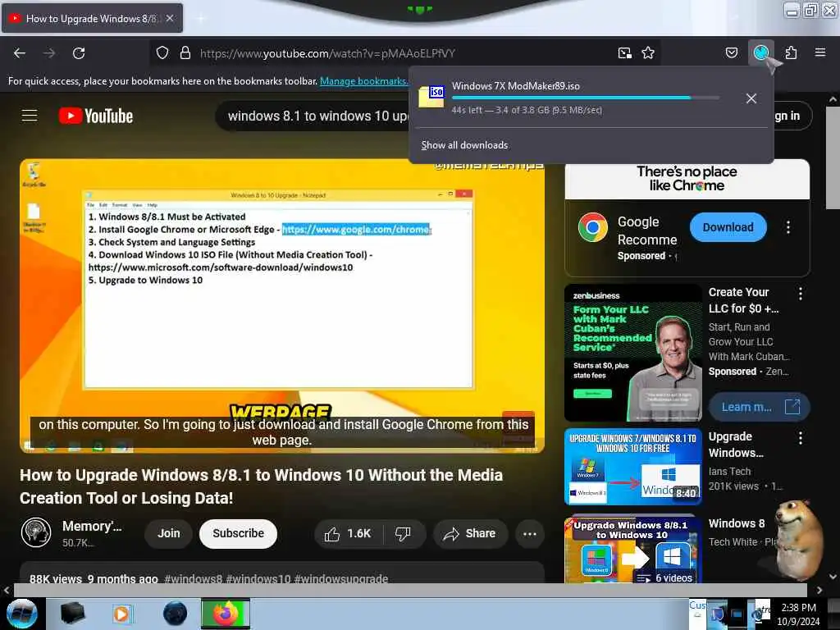Open options for Upgrade Windows video
The height and width of the screenshot is (630, 840).
point(801,438)
